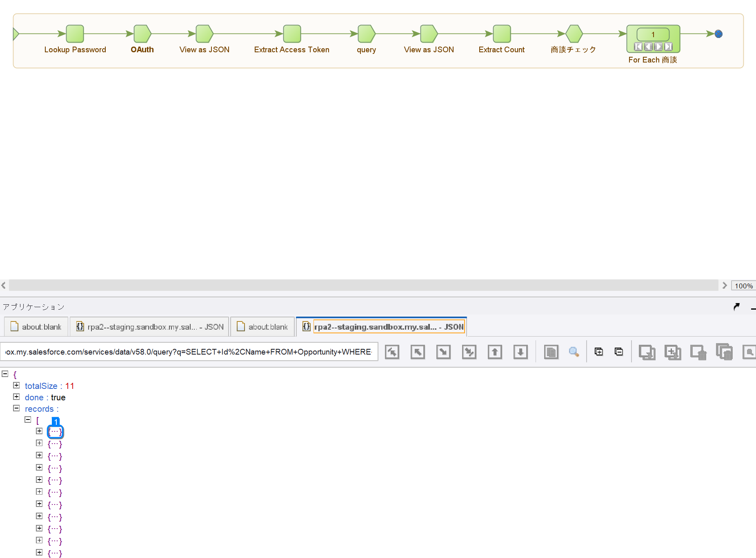Screen dimensions: 756x558
Task: Select the Lookup Password step
Action: 75,33
